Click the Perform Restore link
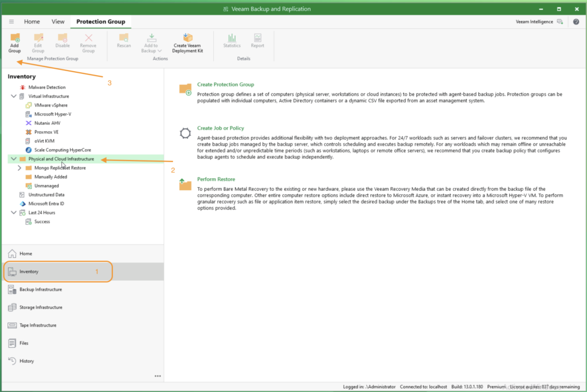The image size is (587, 392). coord(216,179)
